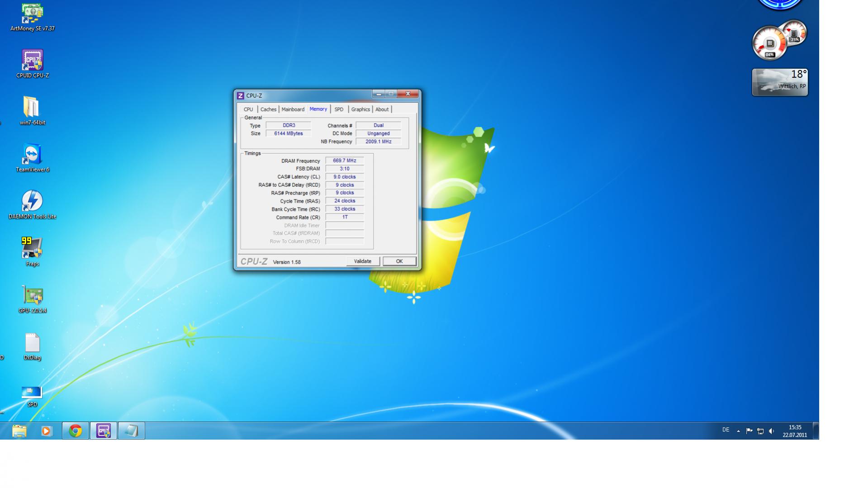Open Windows Explorer from the taskbar
The image size is (868, 488).
[19, 431]
